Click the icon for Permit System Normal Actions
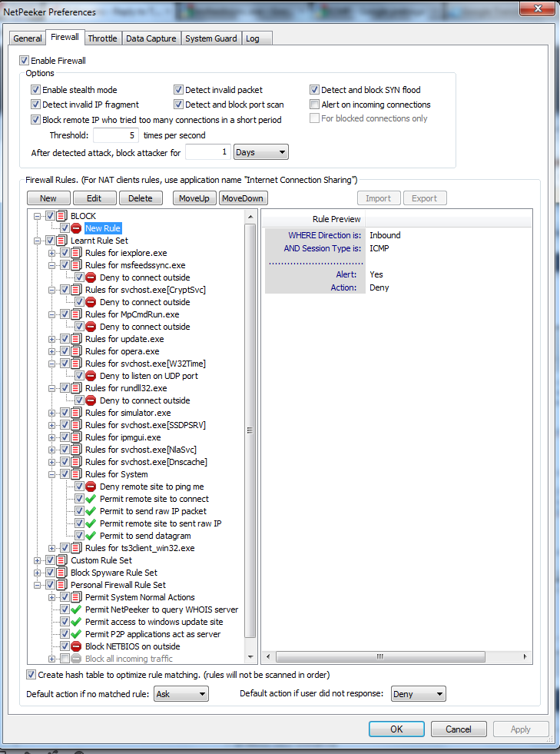 76,597
